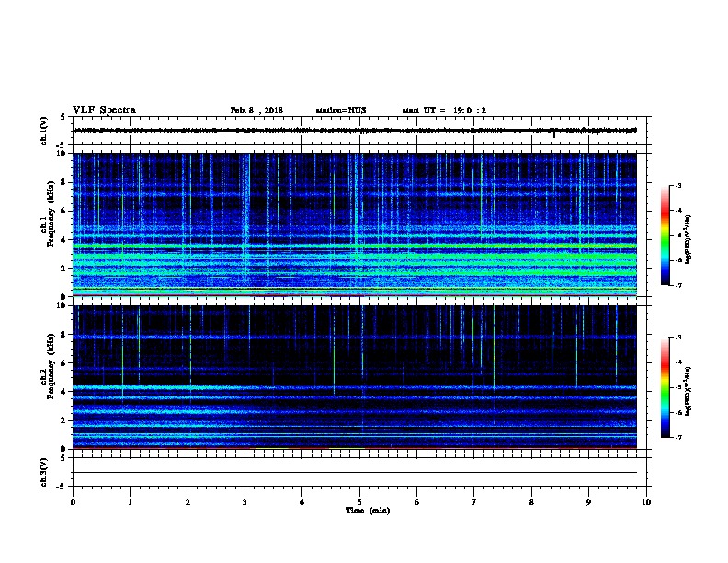Image resolution: width=728 pixels, height=563 pixels.
Task: Click time axis tick label "10"
Action: click(646, 502)
